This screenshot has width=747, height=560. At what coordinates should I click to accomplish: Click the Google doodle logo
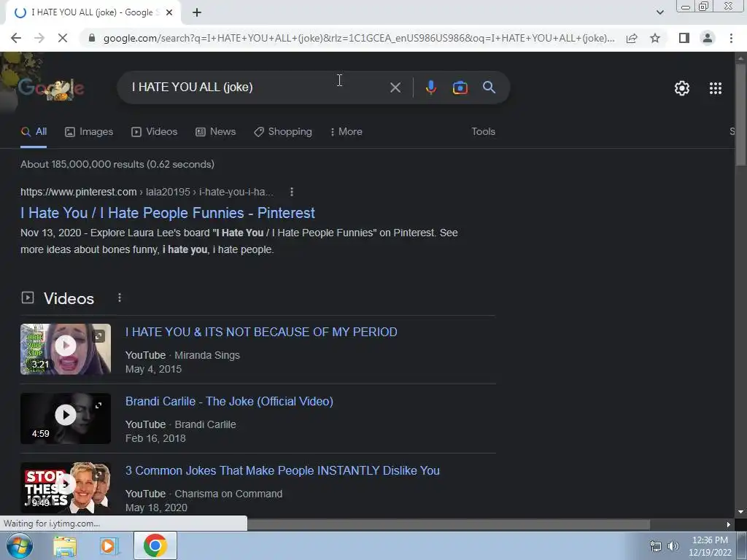pos(51,88)
